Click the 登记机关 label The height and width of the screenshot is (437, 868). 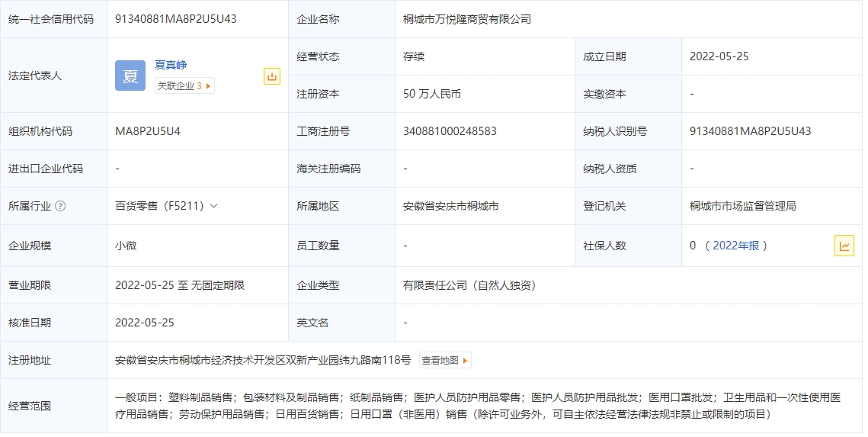coord(604,206)
